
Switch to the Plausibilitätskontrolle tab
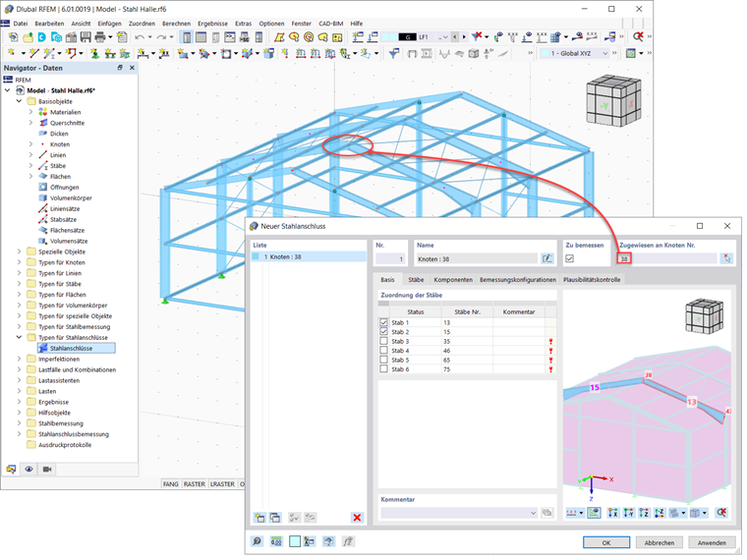pos(592,280)
